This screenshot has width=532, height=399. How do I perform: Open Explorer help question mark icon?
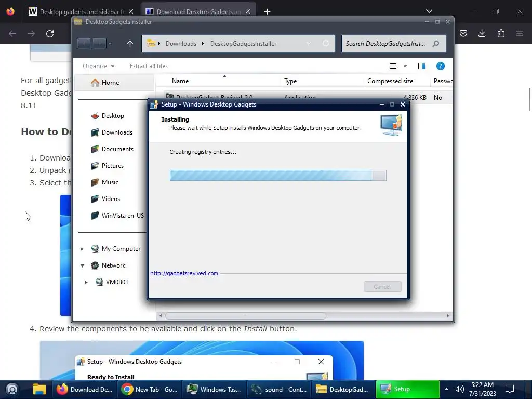coord(441,66)
